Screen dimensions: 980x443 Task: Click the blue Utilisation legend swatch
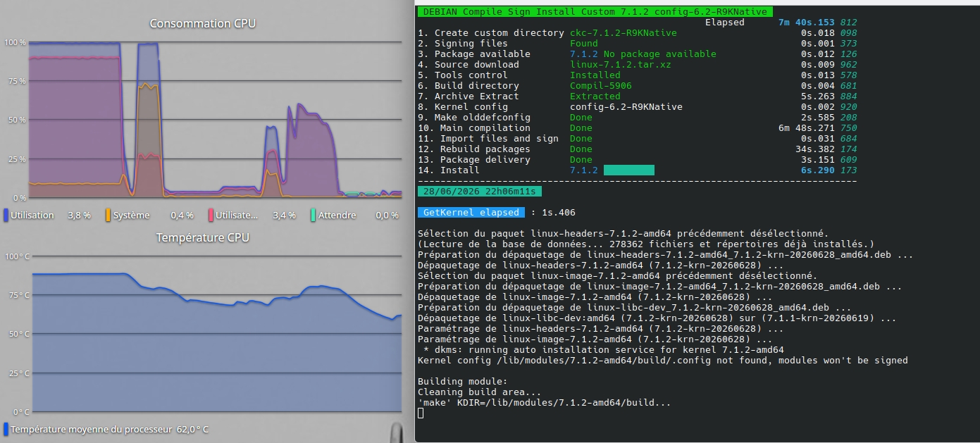click(6, 215)
